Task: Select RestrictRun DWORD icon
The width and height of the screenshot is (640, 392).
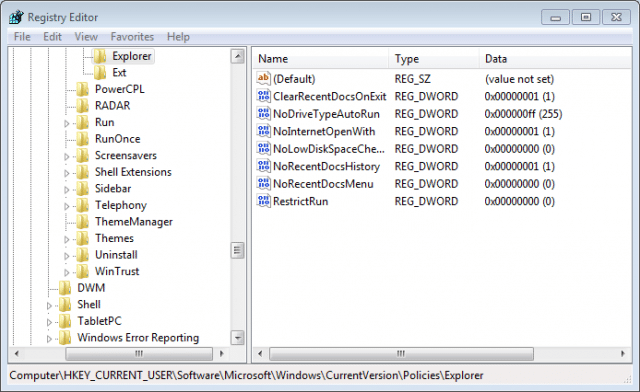Action: [264, 201]
